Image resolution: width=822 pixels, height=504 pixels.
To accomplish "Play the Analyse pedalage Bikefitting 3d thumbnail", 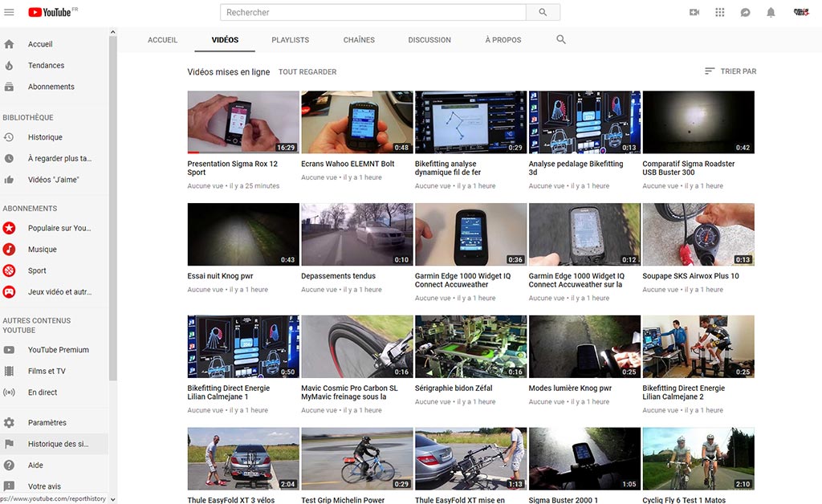I will 584,122.
